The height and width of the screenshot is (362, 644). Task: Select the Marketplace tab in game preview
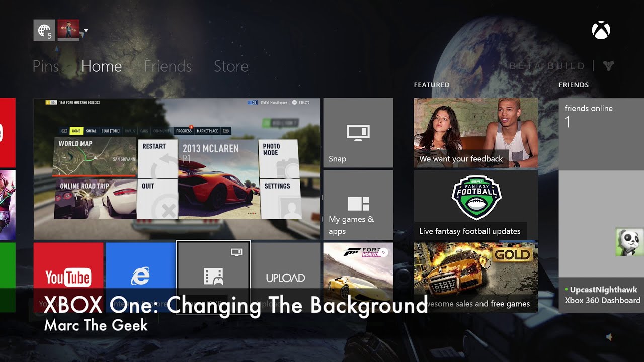tap(207, 131)
